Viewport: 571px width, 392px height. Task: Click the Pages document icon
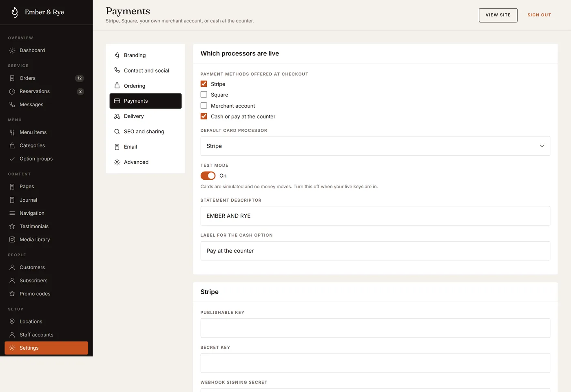click(x=12, y=187)
